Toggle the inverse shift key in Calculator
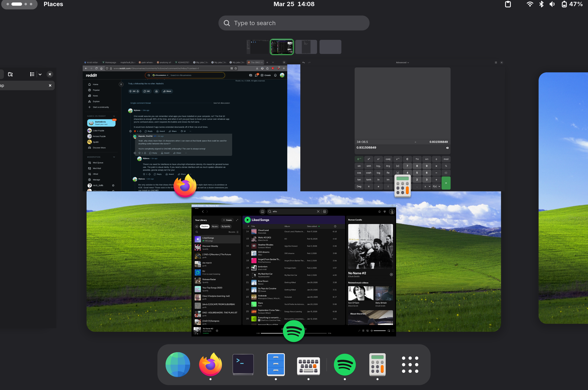The height and width of the screenshot is (390, 588). 359,159
